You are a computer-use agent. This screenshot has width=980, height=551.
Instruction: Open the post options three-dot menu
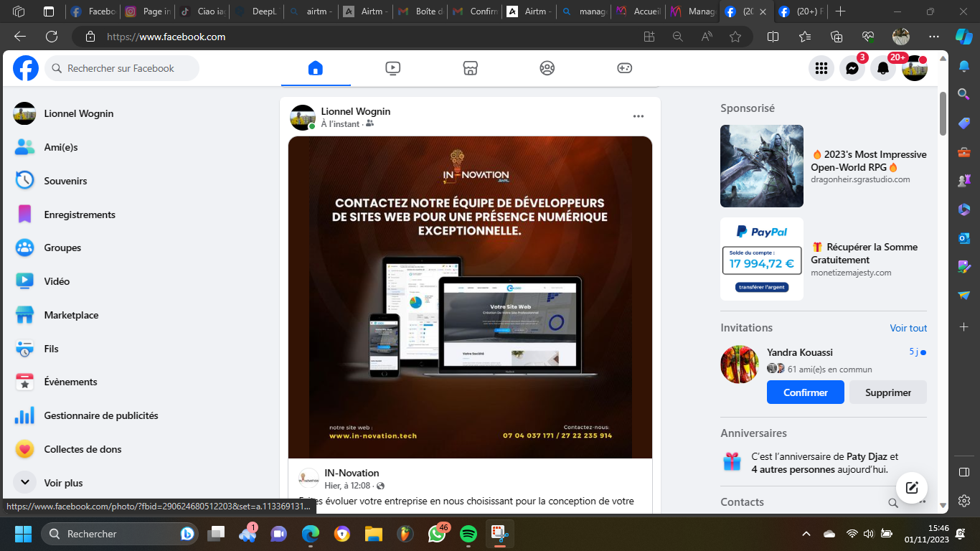[x=638, y=116]
